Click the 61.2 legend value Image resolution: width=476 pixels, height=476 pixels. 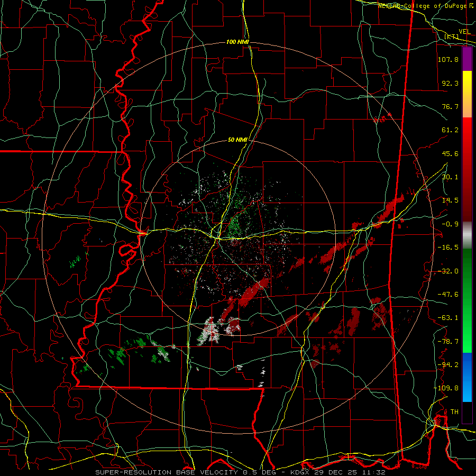coord(451,130)
